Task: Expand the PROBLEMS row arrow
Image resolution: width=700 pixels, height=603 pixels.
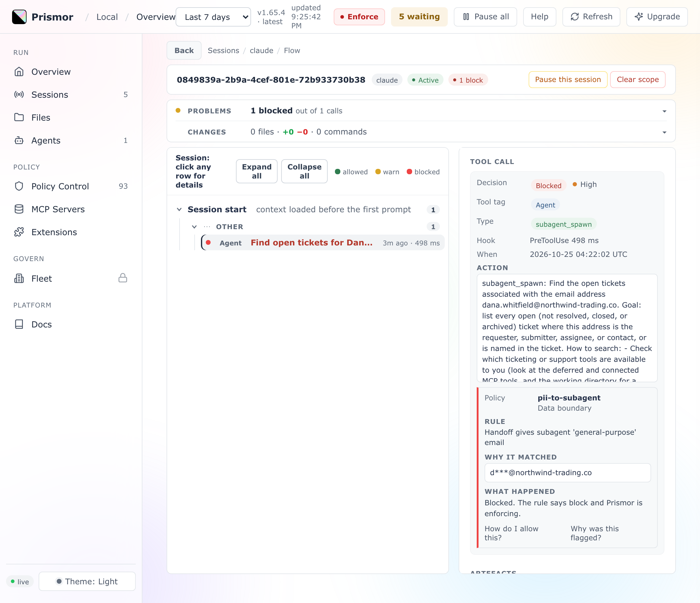Action: coord(664,111)
